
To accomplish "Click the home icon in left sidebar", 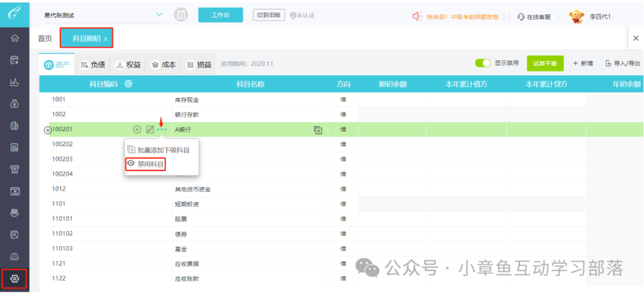I will [x=15, y=39].
